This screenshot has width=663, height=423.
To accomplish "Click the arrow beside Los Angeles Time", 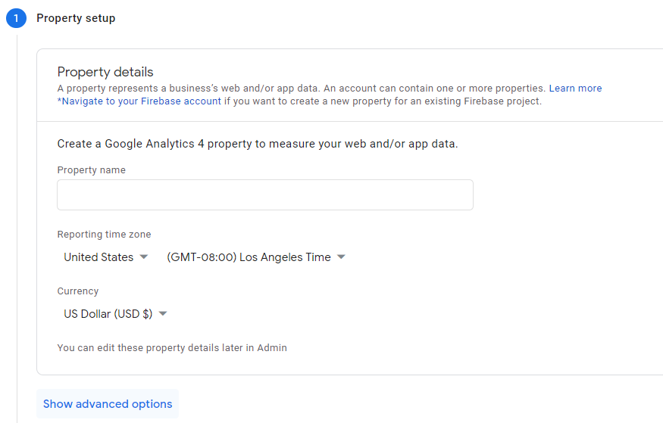I will coord(341,257).
